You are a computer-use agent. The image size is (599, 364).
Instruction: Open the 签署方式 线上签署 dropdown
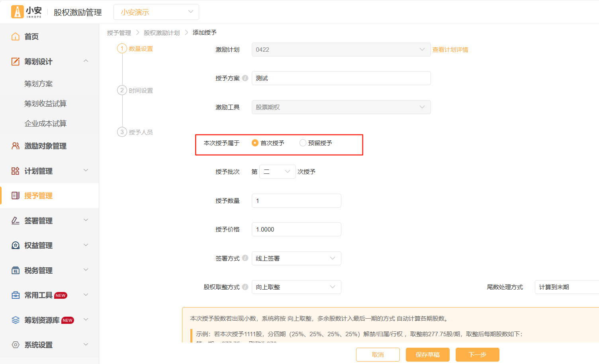click(296, 258)
